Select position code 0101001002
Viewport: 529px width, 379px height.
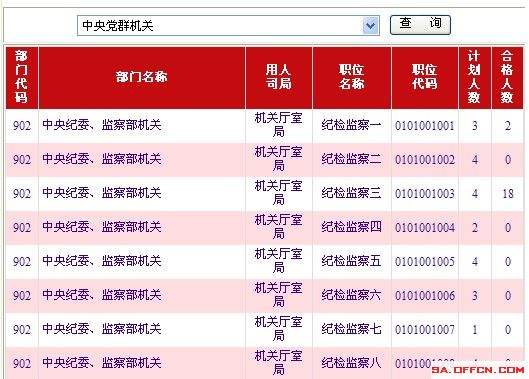(x=425, y=160)
